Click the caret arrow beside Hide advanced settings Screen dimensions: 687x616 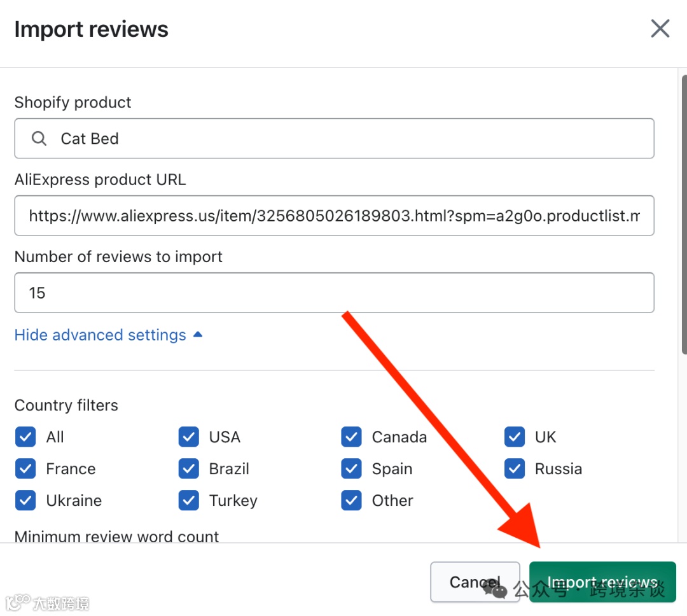[x=198, y=335]
